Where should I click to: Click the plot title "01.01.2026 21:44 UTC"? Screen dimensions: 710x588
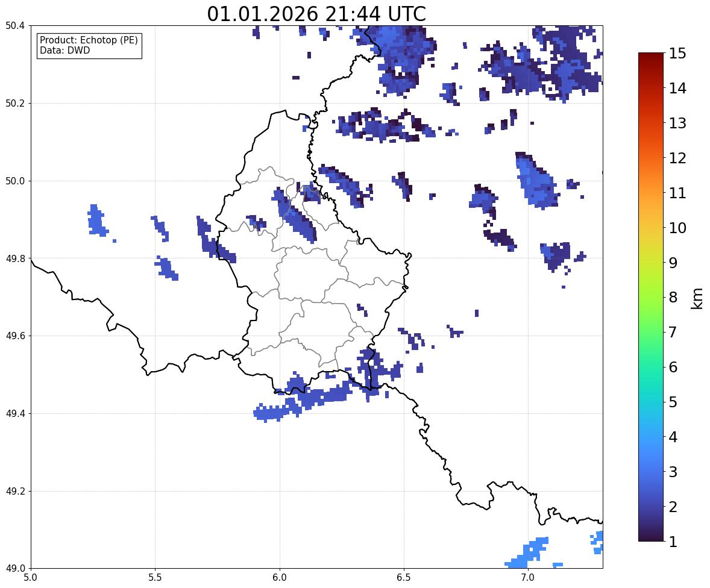pos(316,14)
